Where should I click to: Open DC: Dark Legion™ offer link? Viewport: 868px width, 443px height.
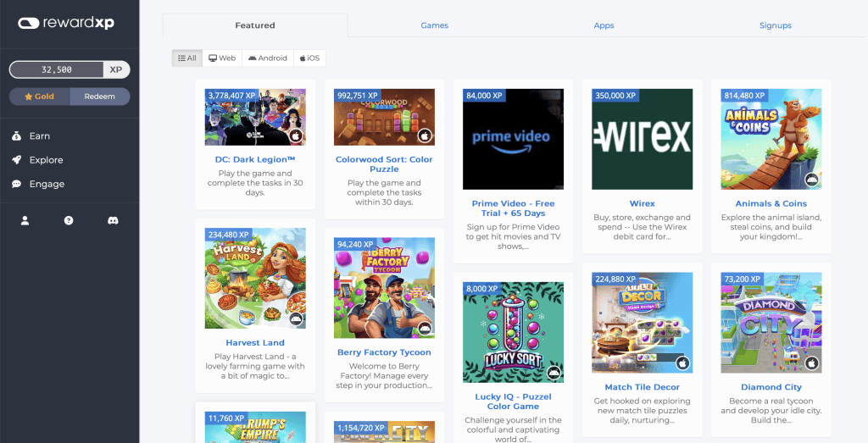coord(255,159)
